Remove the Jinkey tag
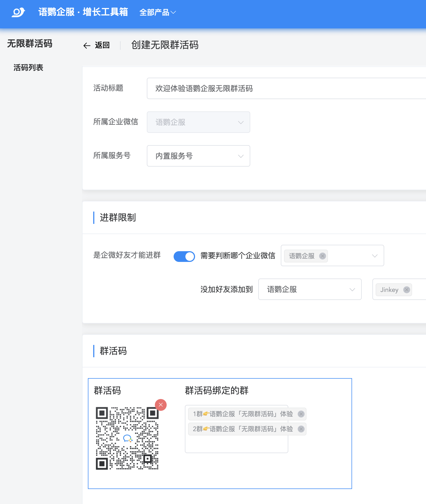Viewport: 426px width, 504px height. point(406,290)
